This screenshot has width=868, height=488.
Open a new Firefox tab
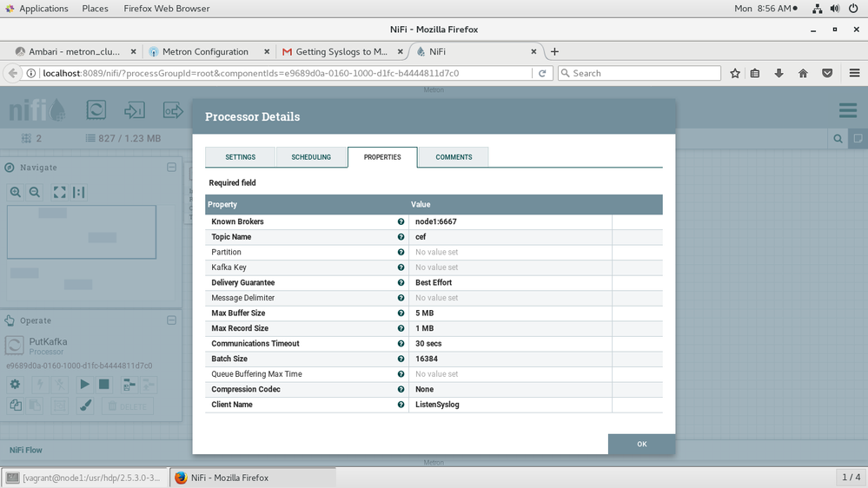click(x=554, y=51)
